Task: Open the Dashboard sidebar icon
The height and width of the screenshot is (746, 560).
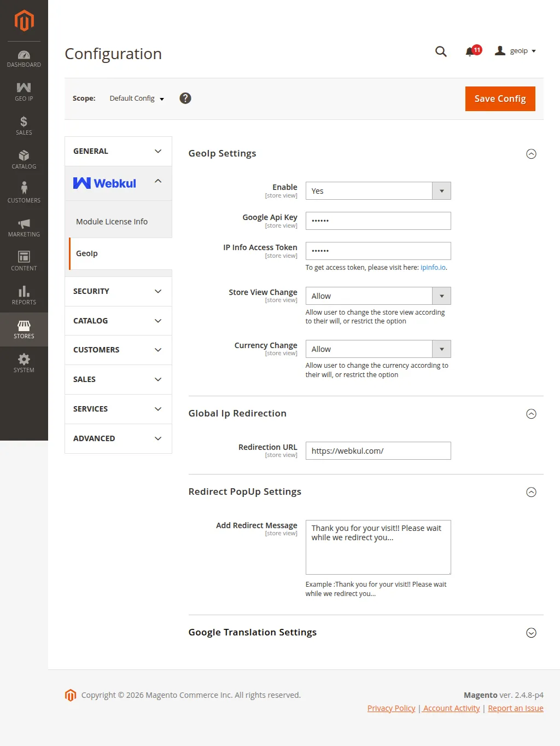Action: (x=24, y=59)
